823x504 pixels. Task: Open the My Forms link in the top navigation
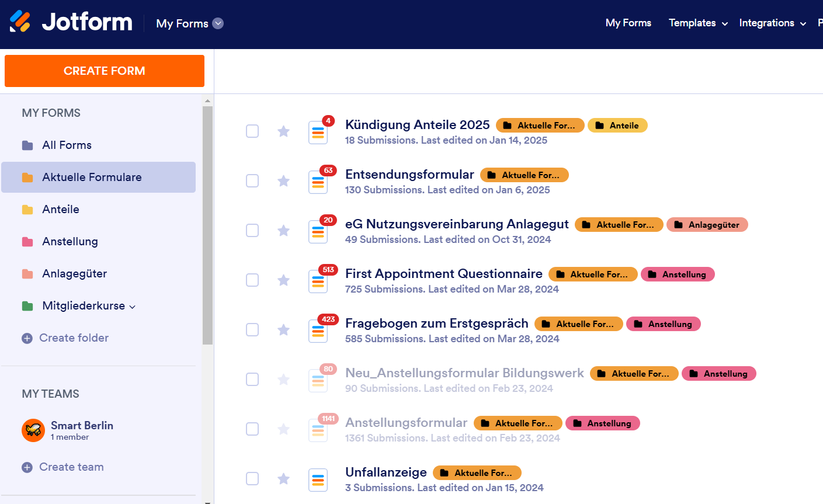(x=628, y=23)
